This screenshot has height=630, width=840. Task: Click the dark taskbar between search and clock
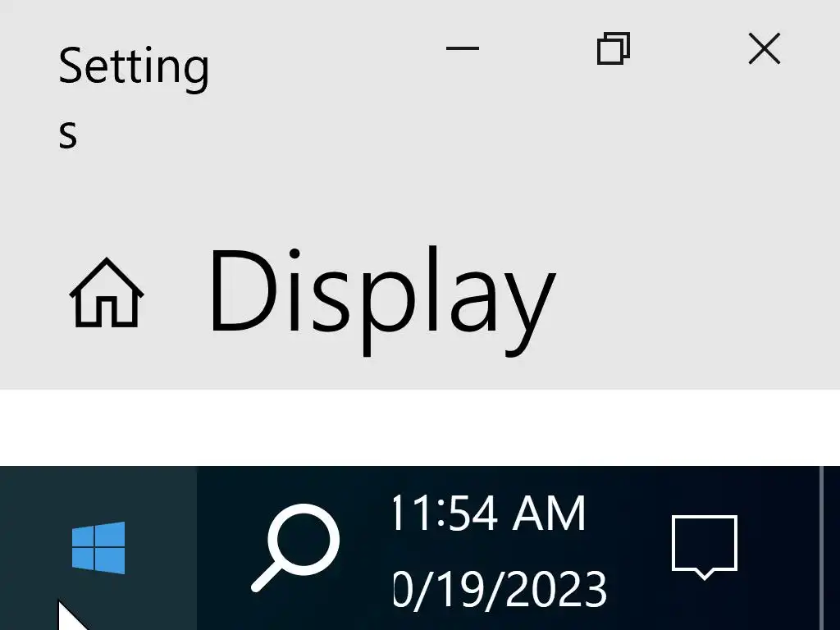click(365, 547)
